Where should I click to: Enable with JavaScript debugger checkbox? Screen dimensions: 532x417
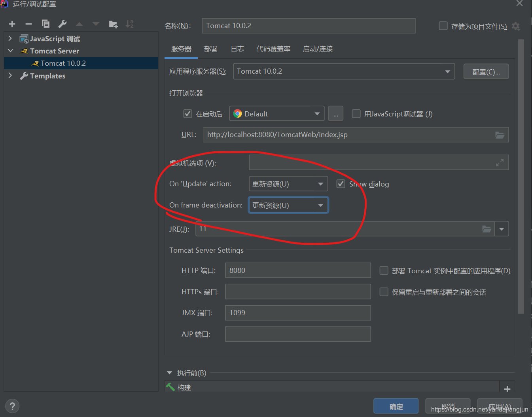[356, 114]
